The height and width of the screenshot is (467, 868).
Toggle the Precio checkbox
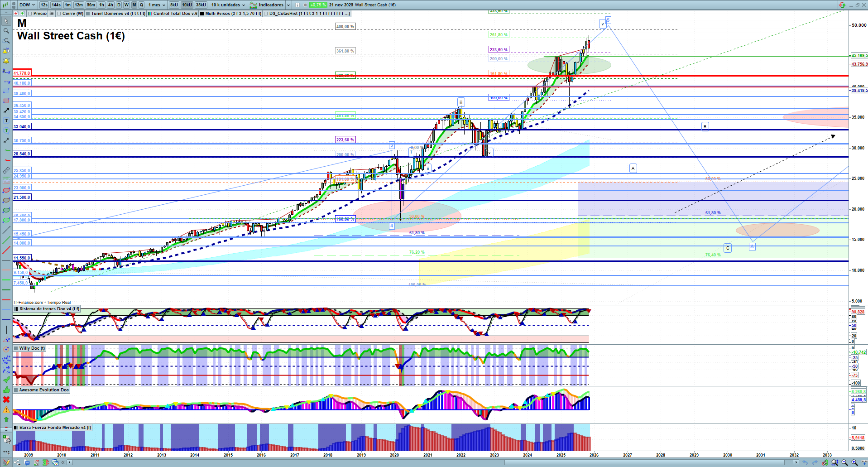pos(30,14)
